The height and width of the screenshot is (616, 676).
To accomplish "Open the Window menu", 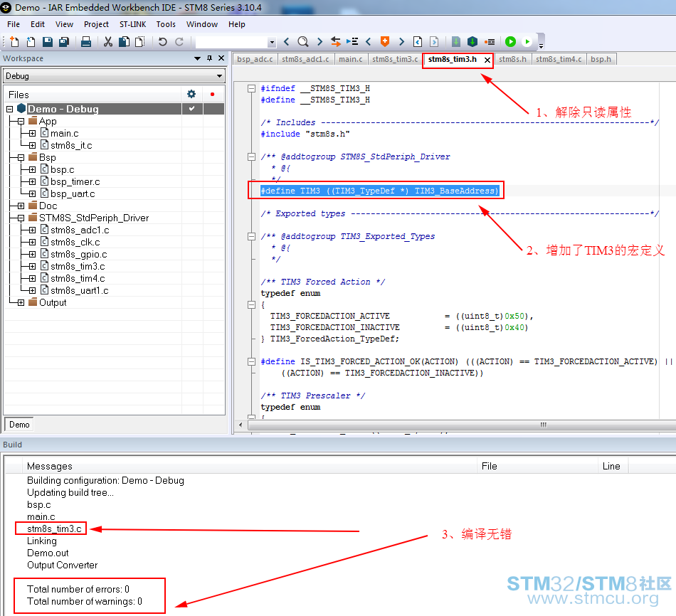I will [x=202, y=24].
